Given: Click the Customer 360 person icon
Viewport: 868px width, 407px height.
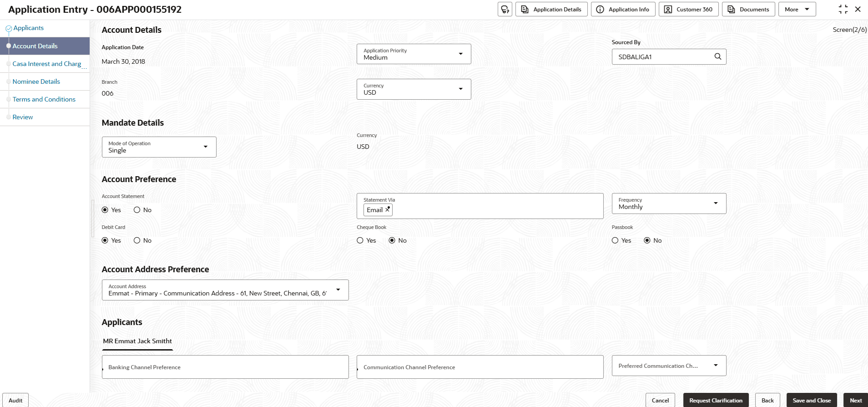Looking at the screenshot, I should (x=668, y=9).
